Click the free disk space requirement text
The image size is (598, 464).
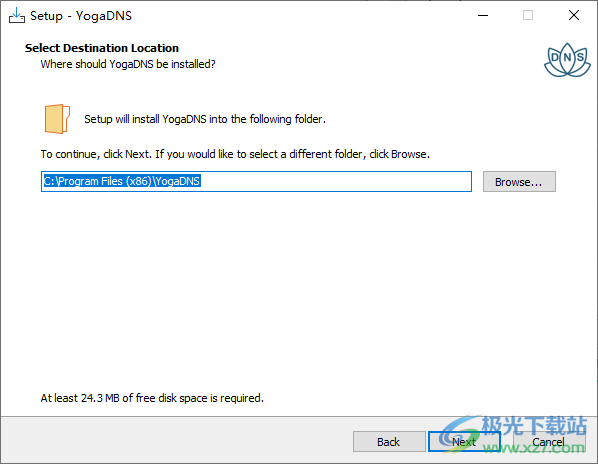tap(152, 398)
